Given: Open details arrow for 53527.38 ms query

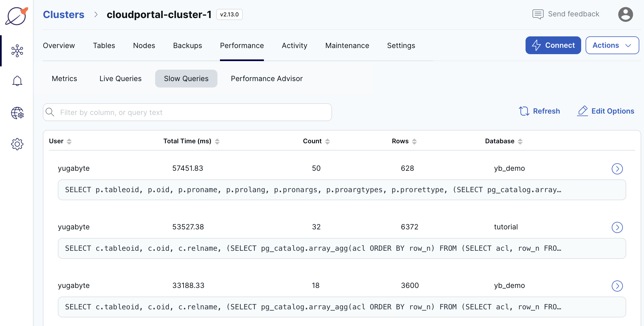Looking at the screenshot, I should (617, 227).
